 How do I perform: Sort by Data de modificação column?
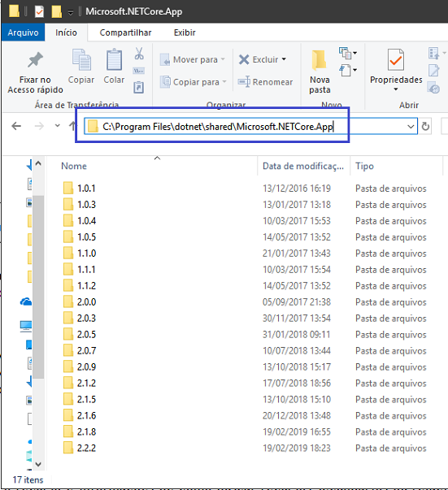pos(303,166)
